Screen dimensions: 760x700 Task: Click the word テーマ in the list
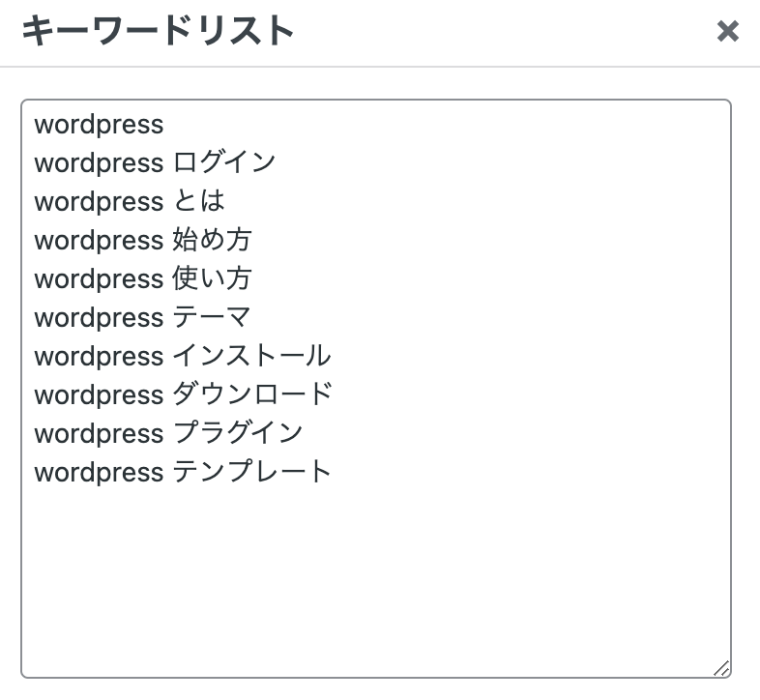(x=212, y=317)
